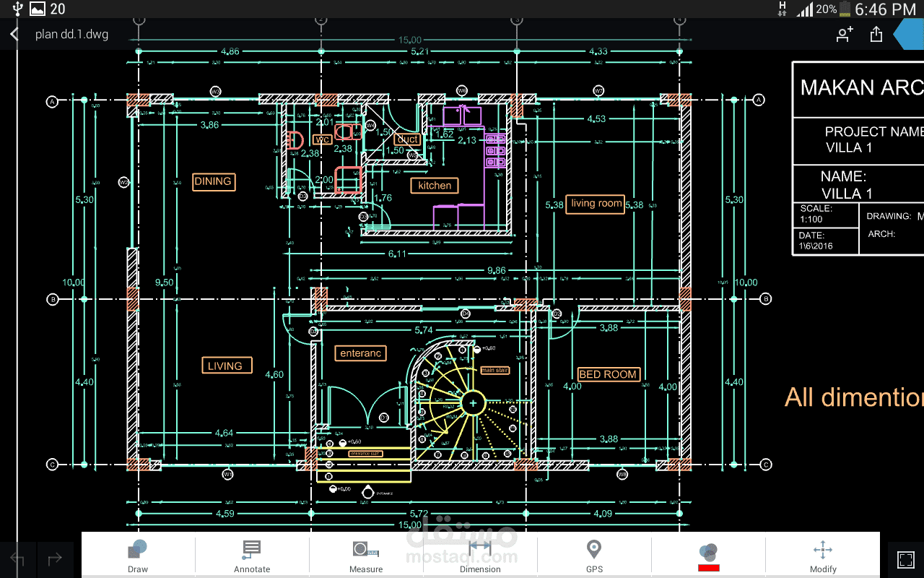Select the 9.86 dimension text
Image resolution: width=924 pixels, height=578 pixels.
point(497,270)
